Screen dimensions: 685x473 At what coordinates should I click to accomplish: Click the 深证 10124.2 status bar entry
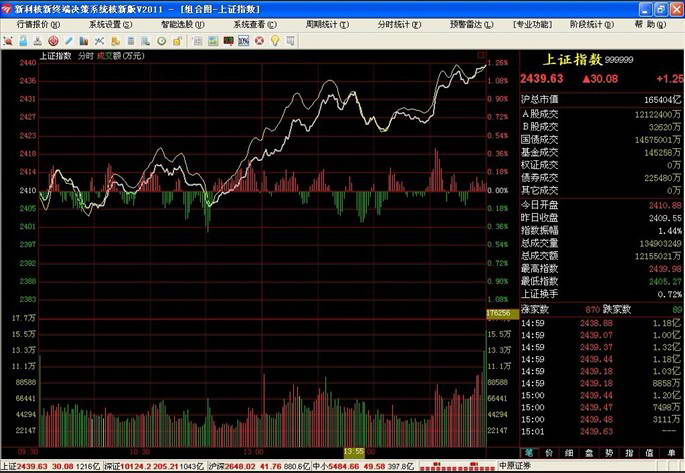pyautogui.click(x=154, y=466)
